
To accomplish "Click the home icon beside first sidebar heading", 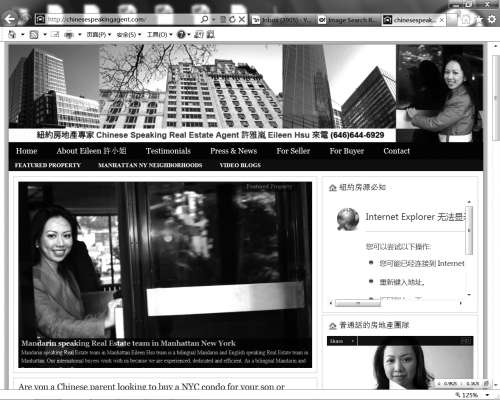I will click(332, 188).
